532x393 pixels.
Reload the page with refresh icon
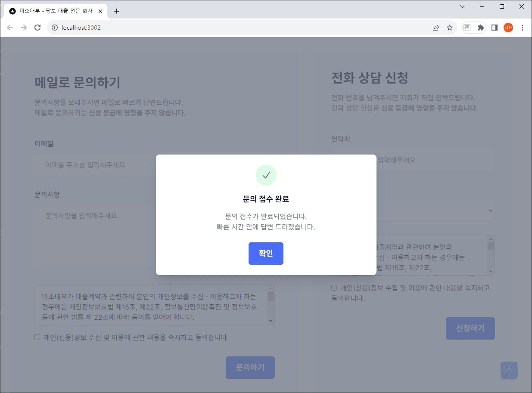tap(37, 28)
